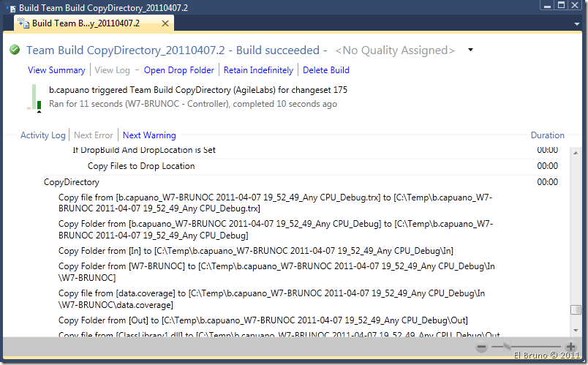Close the Build Team Build tab
The height and width of the screenshot is (365, 588).
pyautogui.click(x=165, y=23)
